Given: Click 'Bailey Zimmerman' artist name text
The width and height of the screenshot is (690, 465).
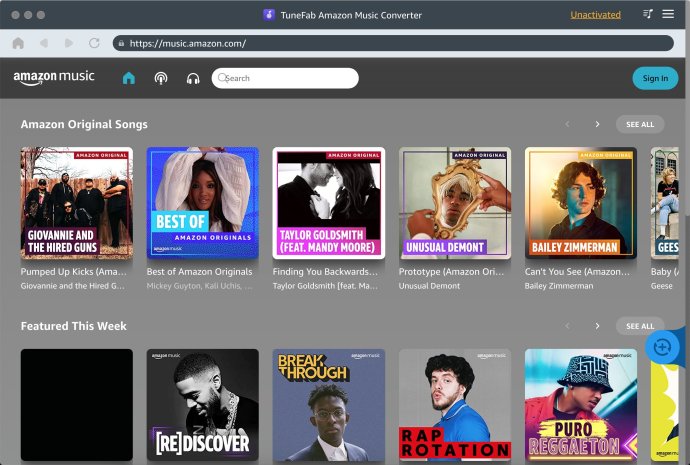Looking at the screenshot, I should tap(559, 286).
